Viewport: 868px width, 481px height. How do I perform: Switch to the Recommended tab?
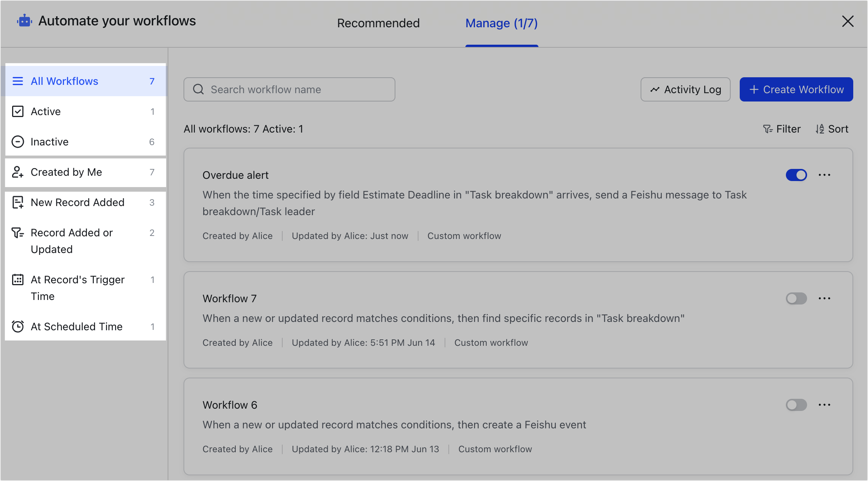tap(378, 23)
